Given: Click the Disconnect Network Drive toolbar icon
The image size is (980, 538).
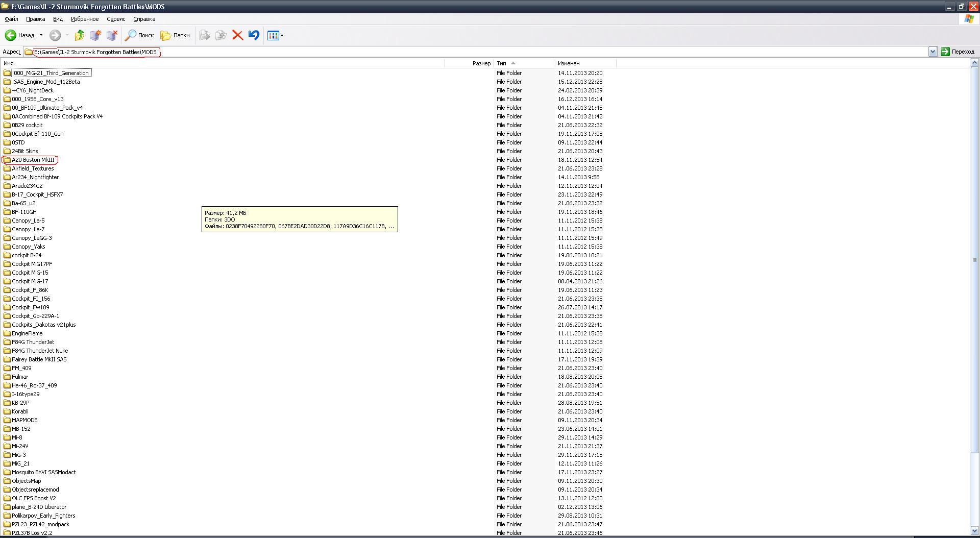Looking at the screenshot, I should 112,35.
